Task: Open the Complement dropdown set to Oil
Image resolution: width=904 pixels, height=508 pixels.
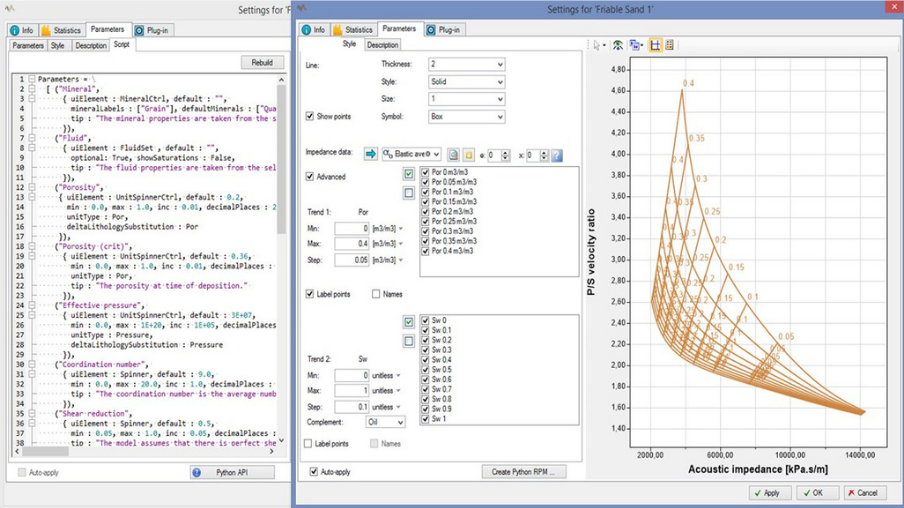Action: [x=385, y=423]
